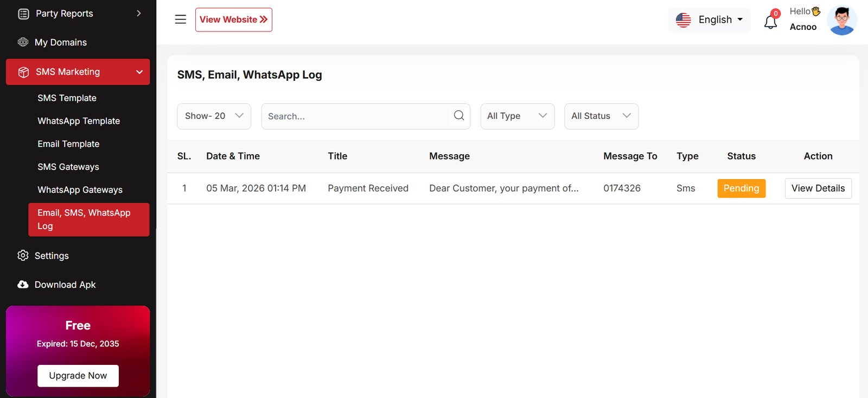Click the Party Reports icon
This screenshot has height=398, width=868.
click(x=23, y=14)
